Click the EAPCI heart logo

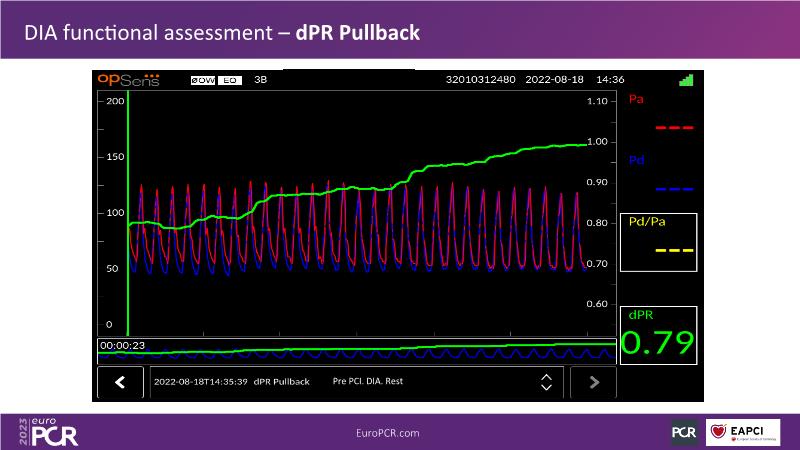click(743, 432)
